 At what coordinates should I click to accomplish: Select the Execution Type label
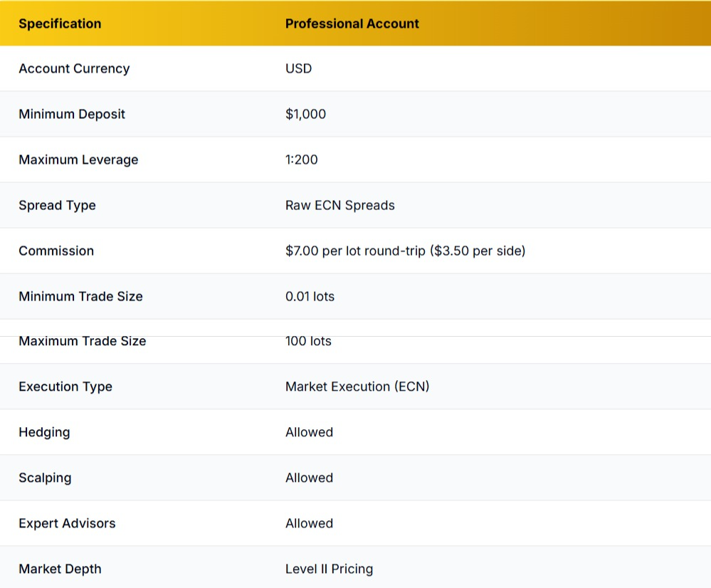point(65,387)
